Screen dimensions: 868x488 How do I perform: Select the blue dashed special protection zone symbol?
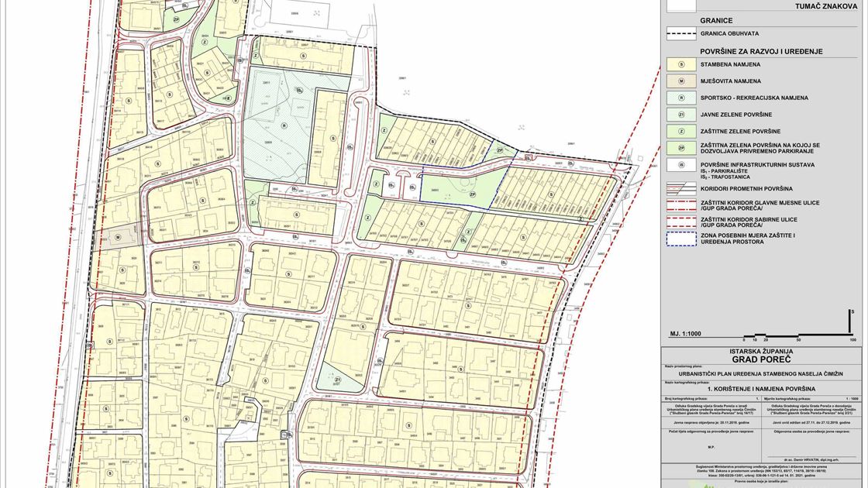click(x=681, y=238)
